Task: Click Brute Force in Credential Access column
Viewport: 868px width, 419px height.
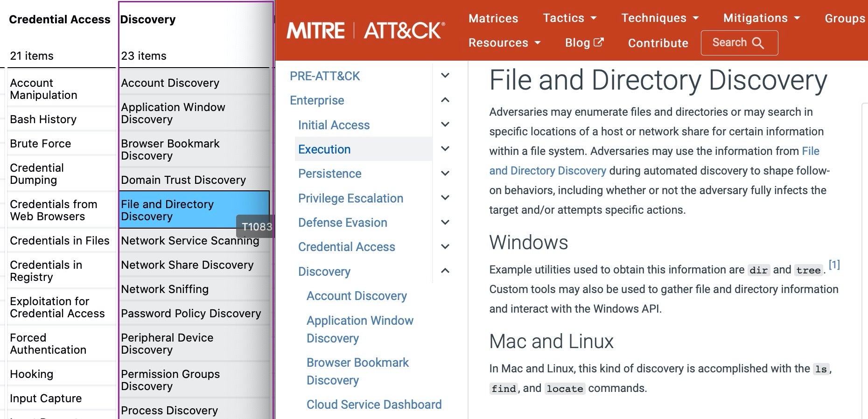Action: 41,144
